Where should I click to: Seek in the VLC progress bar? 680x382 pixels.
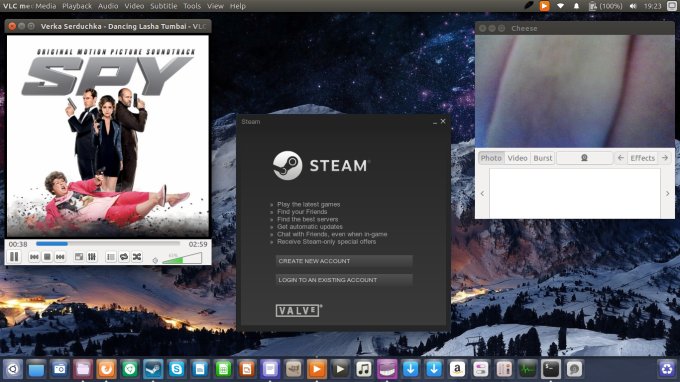click(108, 244)
